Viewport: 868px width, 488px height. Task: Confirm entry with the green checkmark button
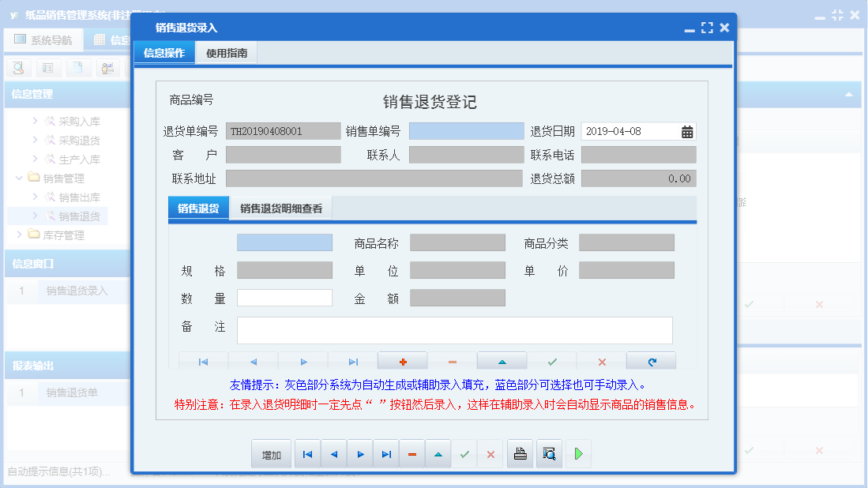click(464, 453)
